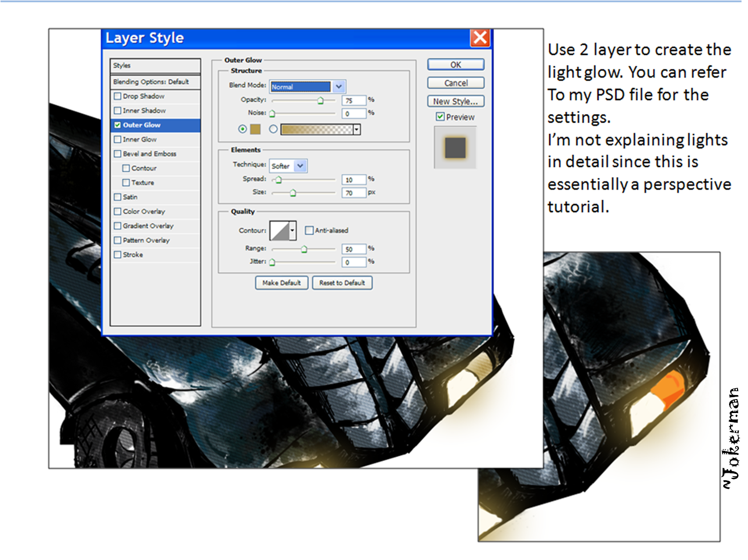
Task: Click Reset to Default
Action: pos(342,283)
